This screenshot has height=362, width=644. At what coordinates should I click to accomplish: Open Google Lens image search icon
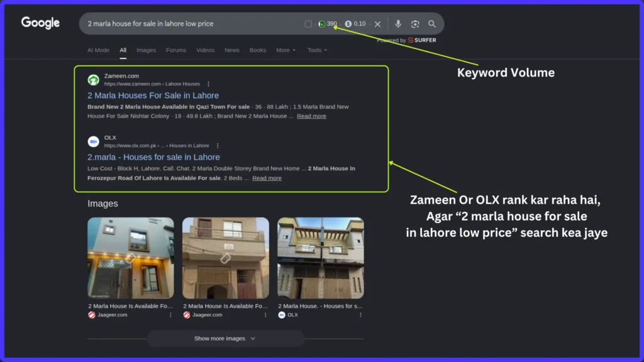[x=415, y=24]
